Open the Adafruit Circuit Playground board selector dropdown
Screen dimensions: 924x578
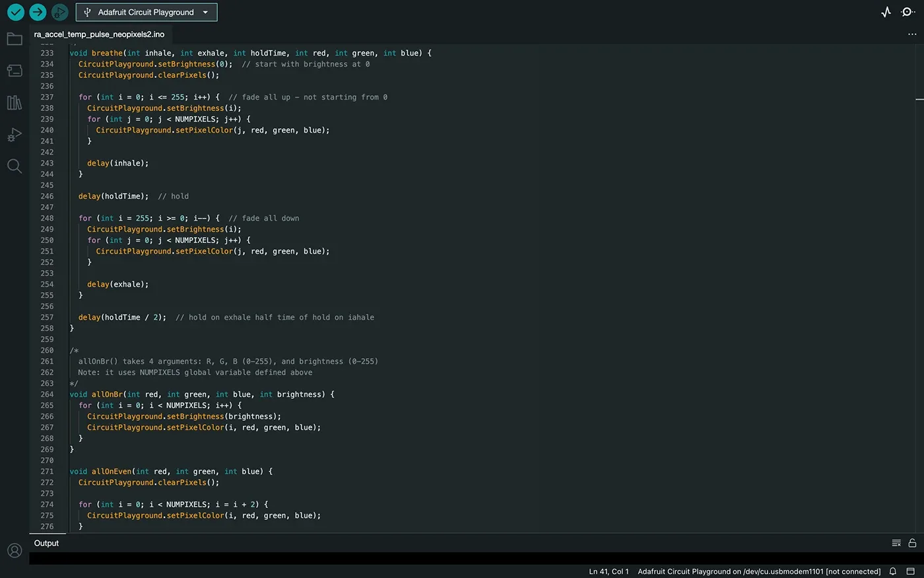[147, 12]
